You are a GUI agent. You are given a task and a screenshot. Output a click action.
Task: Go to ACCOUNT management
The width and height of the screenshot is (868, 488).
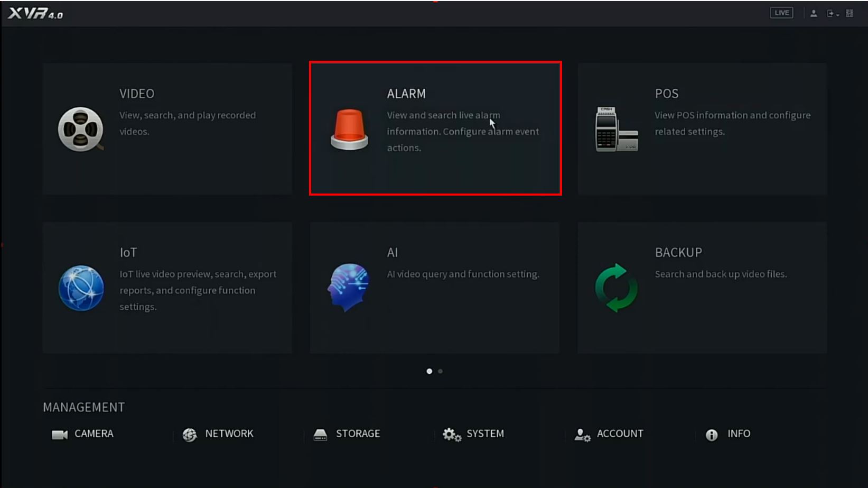(x=609, y=434)
